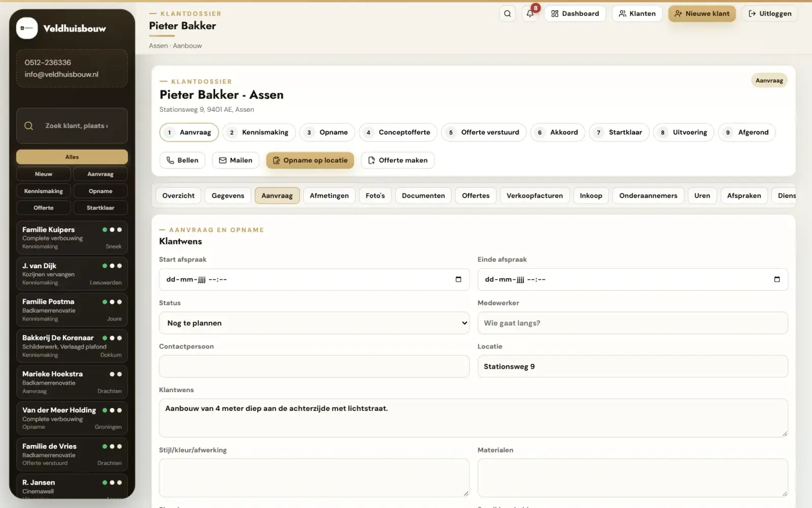Click the Veldhuisbouw logo avatar
The width and height of the screenshot is (812, 508).
click(x=27, y=28)
